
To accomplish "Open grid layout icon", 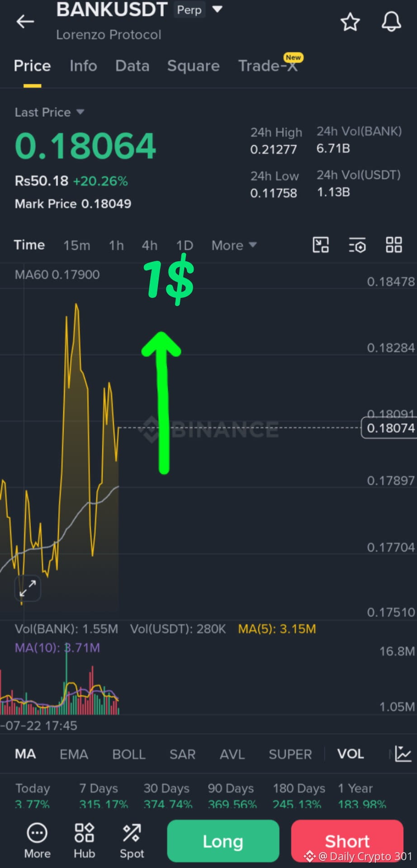I will pos(393,245).
